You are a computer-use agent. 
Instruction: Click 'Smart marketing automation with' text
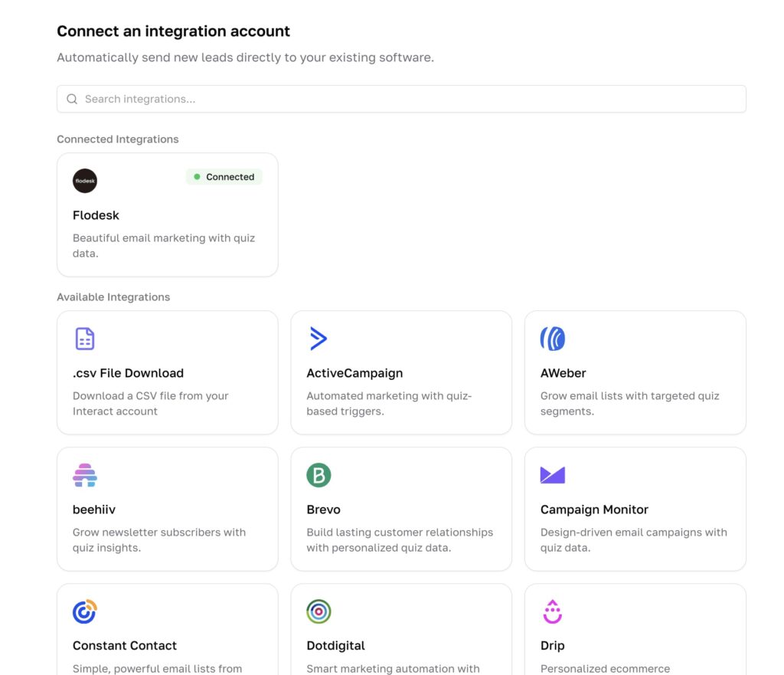coord(393,669)
